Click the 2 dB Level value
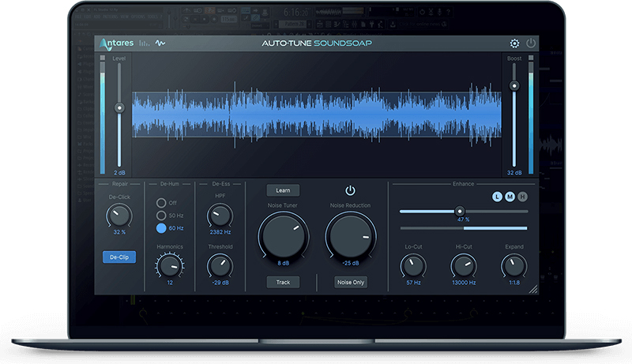 119,173
